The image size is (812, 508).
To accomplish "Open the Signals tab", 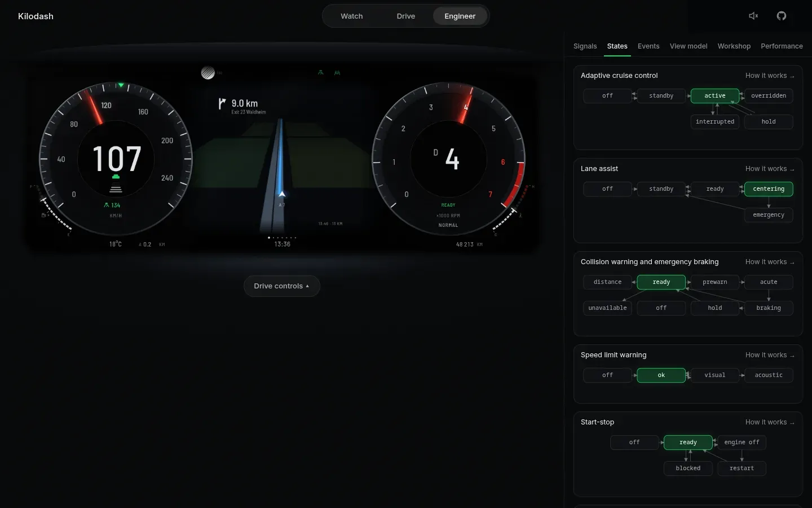I will (x=585, y=46).
